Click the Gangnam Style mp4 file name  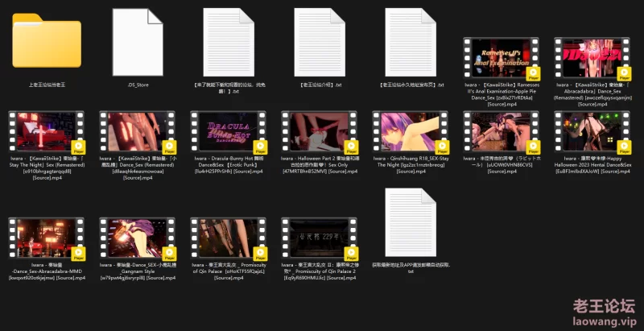pos(137,271)
